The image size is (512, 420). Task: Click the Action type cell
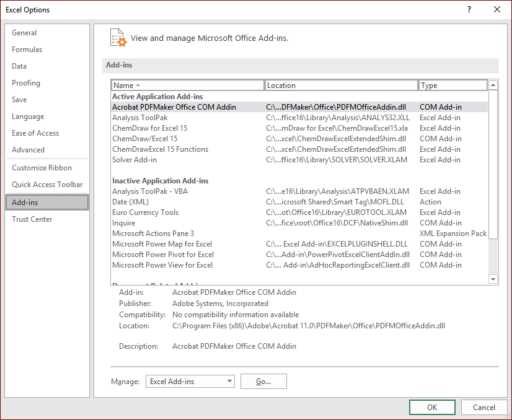(430, 202)
